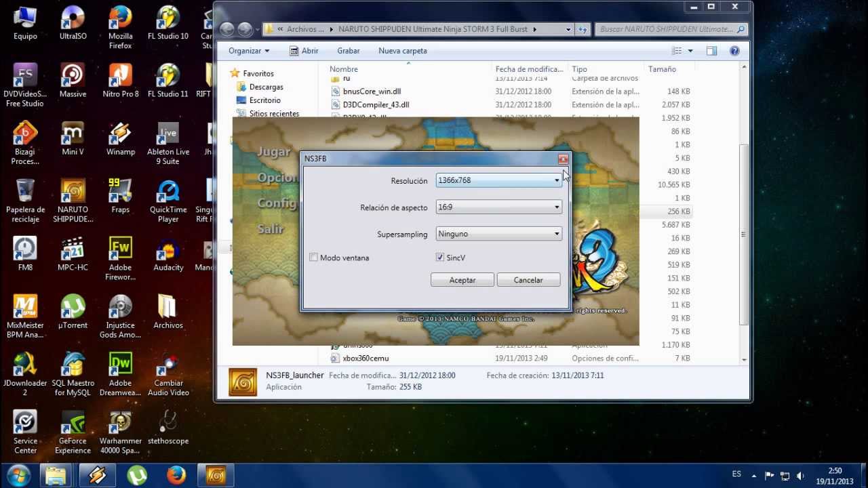Click the Fraps desktop icon
The image size is (868, 488).
(121, 197)
